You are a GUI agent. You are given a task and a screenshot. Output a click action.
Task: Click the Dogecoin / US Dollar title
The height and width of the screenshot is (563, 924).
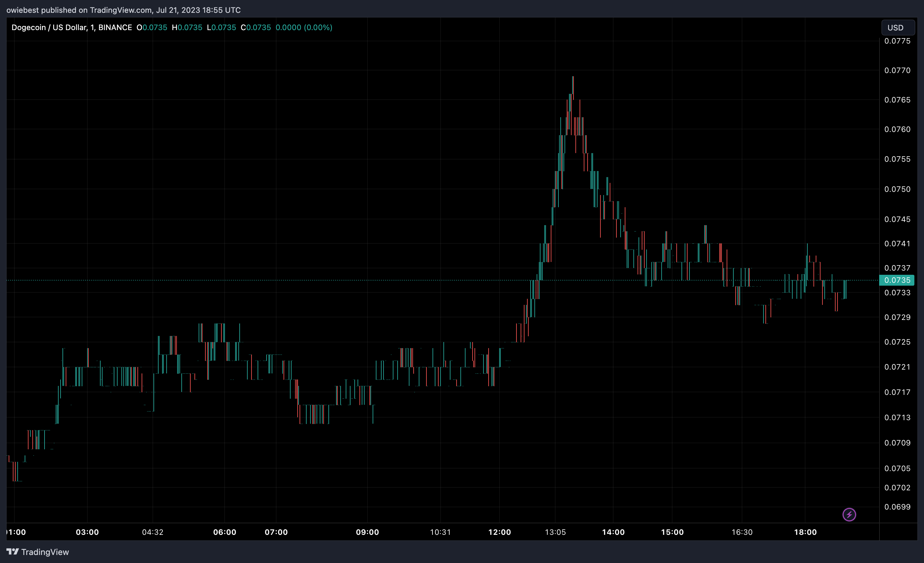72,27
